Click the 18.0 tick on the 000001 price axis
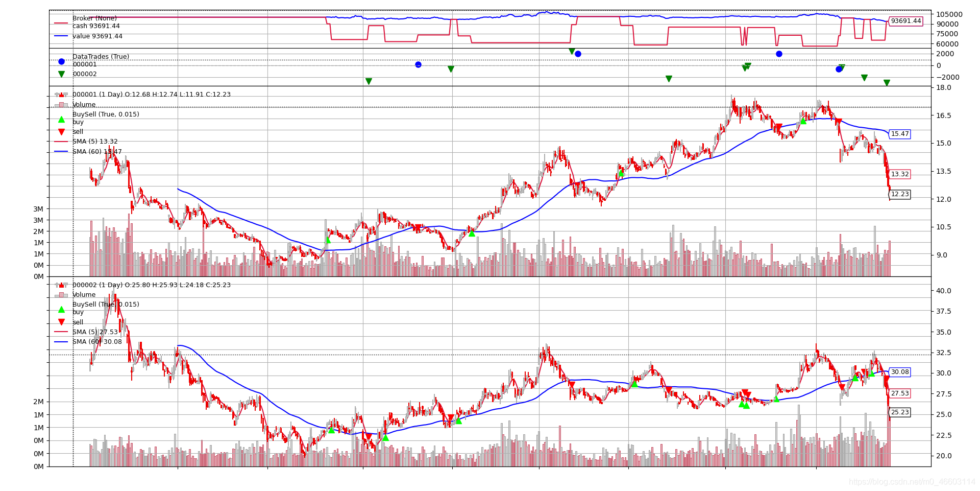Screen dimensions: 980x491 click(x=944, y=87)
